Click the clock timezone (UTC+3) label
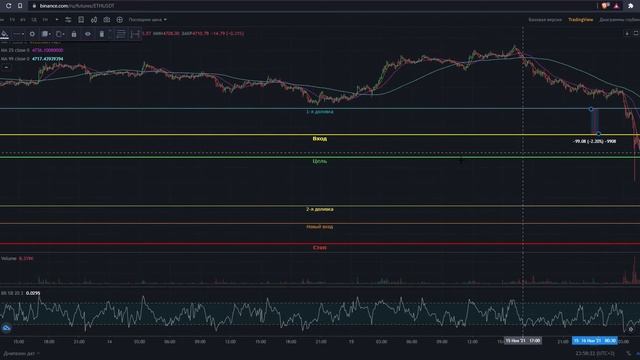The image size is (640, 360). click(595, 353)
